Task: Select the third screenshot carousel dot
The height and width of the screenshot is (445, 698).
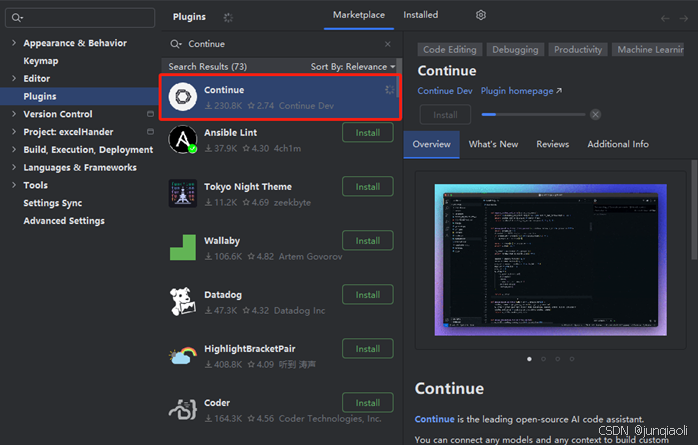Action: 558,359
